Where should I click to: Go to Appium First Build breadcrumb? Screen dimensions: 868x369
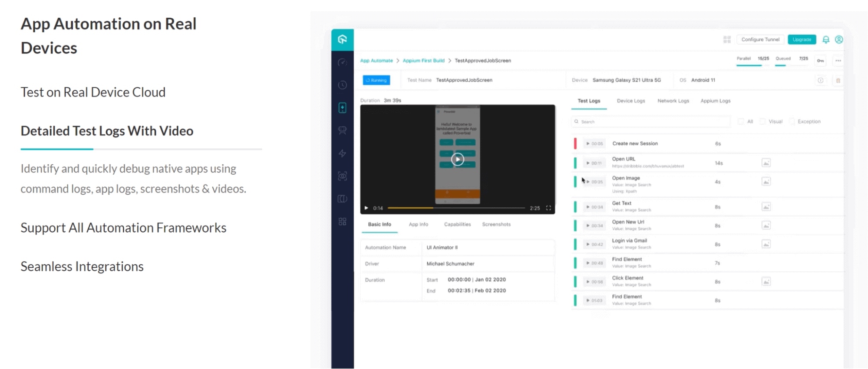point(423,61)
